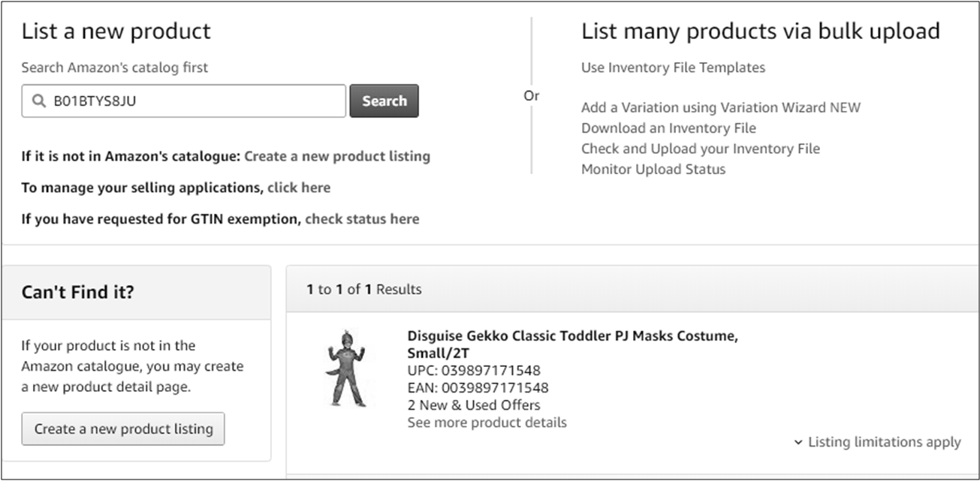The image size is (980, 481).
Task: Select Download an Inventory File
Action: (668, 128)
